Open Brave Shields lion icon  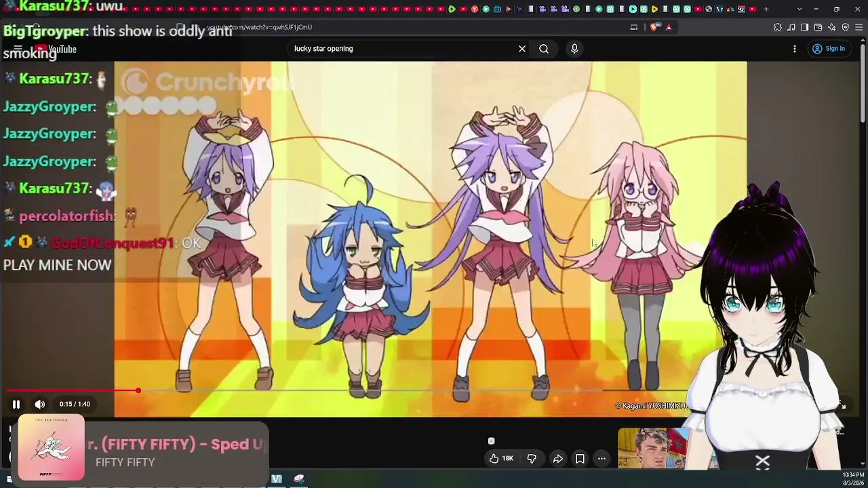(x=654, y=27)
